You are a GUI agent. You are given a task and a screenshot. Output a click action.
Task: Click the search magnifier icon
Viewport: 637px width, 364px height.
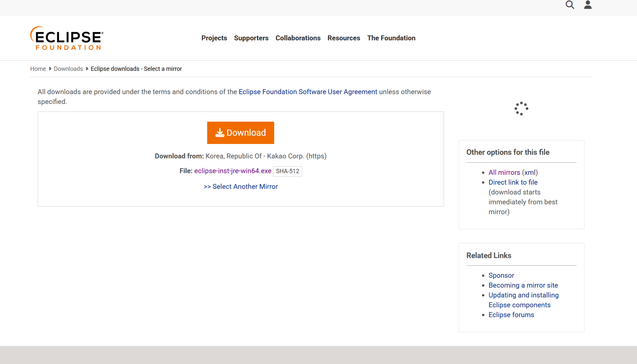[x=570, y=5]
